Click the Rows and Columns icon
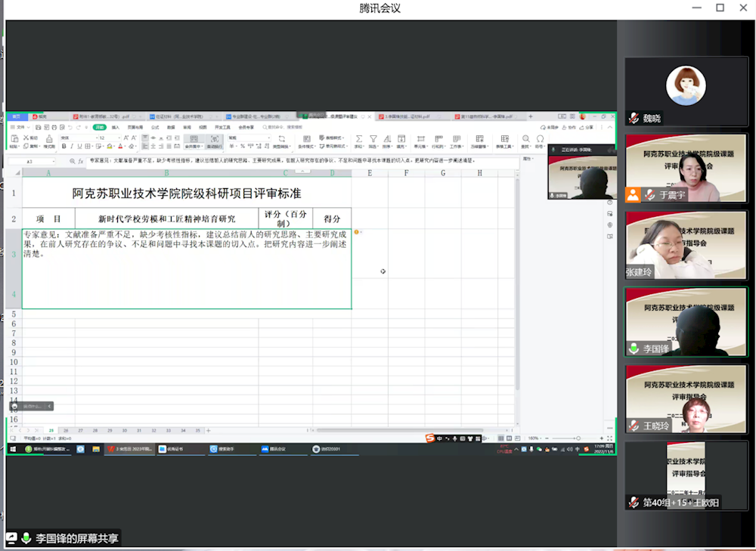The width and height of the screenshot is (756, 551). (438, 139)
